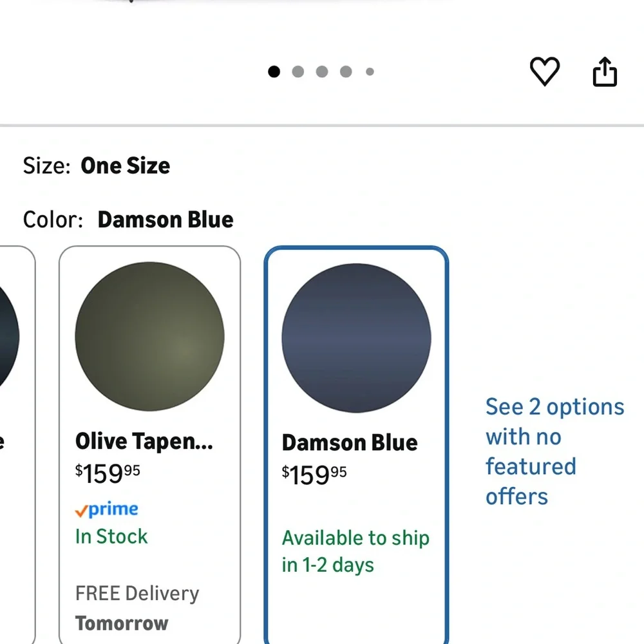Screen dimensions: 644x644
Task: Open "See 2 options with no featured offers"
Action: [x=554, y=451]
